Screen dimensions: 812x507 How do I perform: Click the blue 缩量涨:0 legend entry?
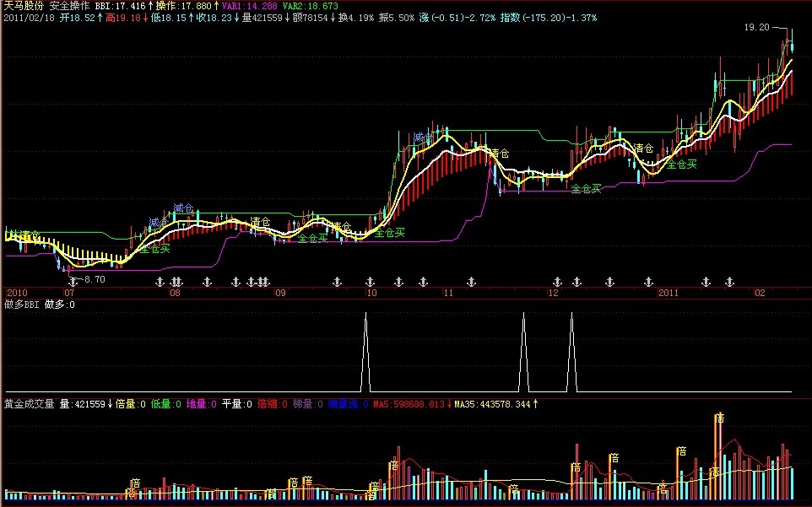click(x=349, y=404)
